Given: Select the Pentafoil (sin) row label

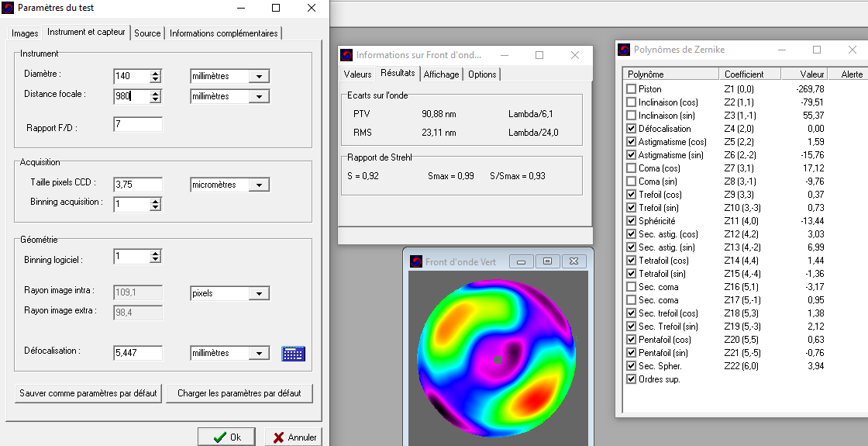Looking at the screenshot, I should (662, 353).
